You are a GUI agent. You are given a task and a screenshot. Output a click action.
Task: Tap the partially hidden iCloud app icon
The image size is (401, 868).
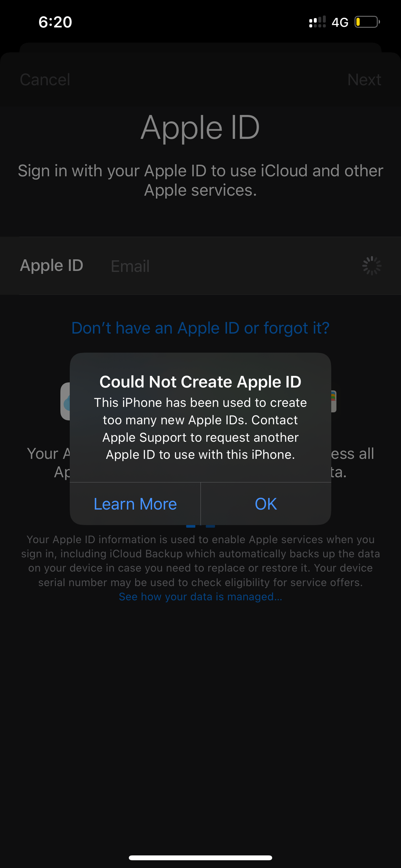(65, 401)
